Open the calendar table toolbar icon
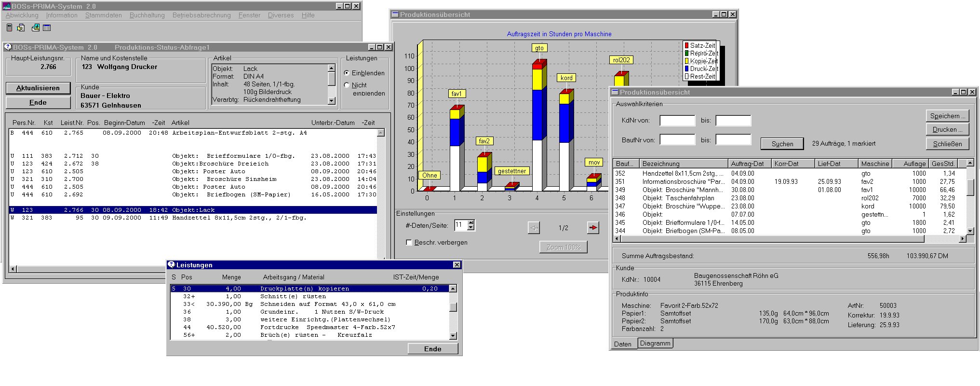 (x=47, y=28)
